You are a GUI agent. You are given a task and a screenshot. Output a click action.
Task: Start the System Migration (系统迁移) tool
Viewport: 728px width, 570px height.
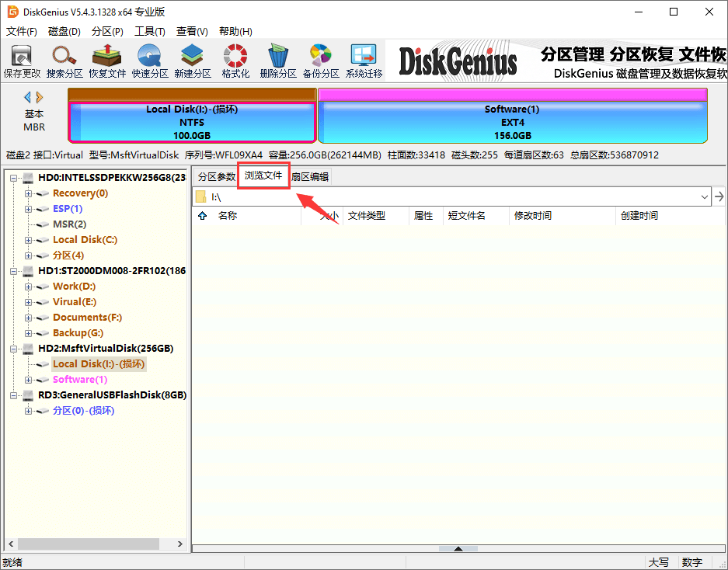364,61
